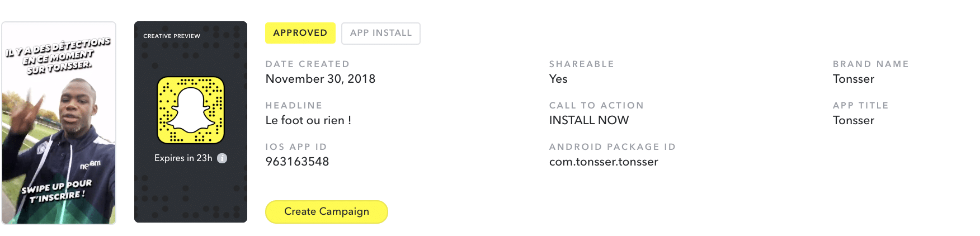The image size is (980, 236).
Task: Click the Expires in 23h text
Action: [183, 158]
